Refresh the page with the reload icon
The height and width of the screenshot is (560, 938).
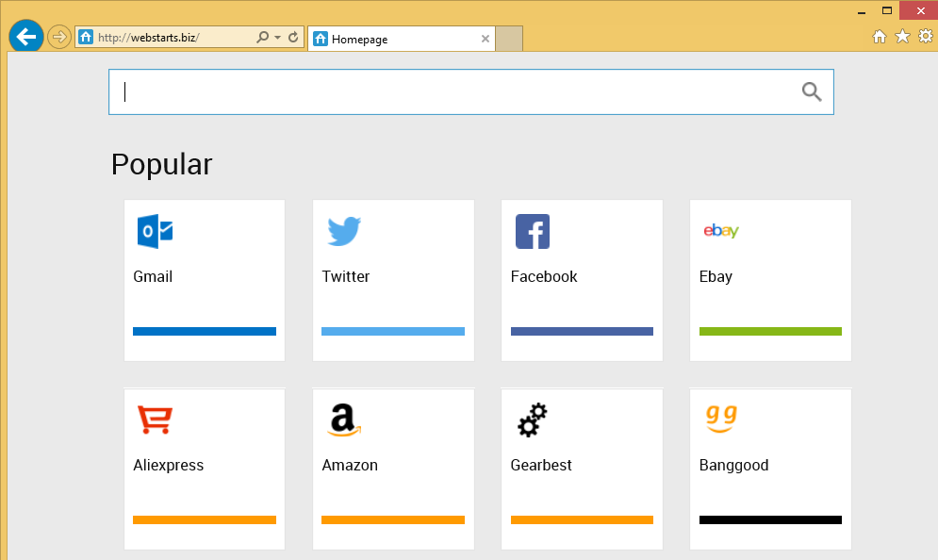tap(293, 38)
